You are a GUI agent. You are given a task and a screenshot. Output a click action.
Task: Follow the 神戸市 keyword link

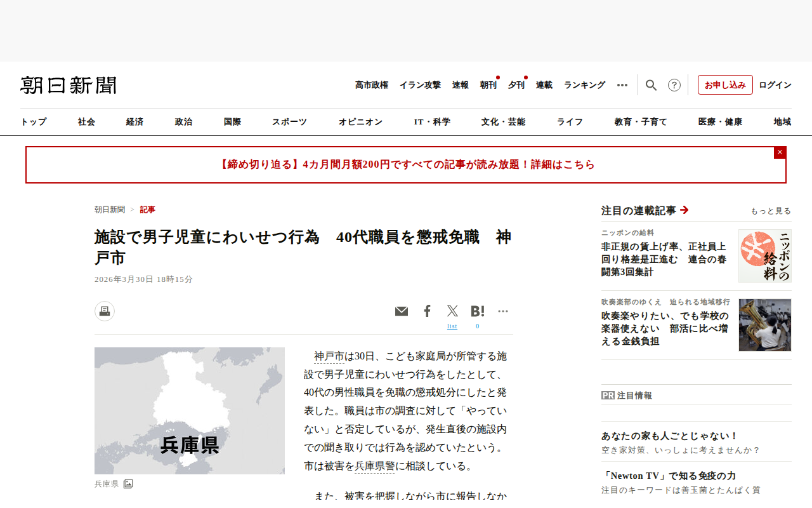tap(329, 356)
